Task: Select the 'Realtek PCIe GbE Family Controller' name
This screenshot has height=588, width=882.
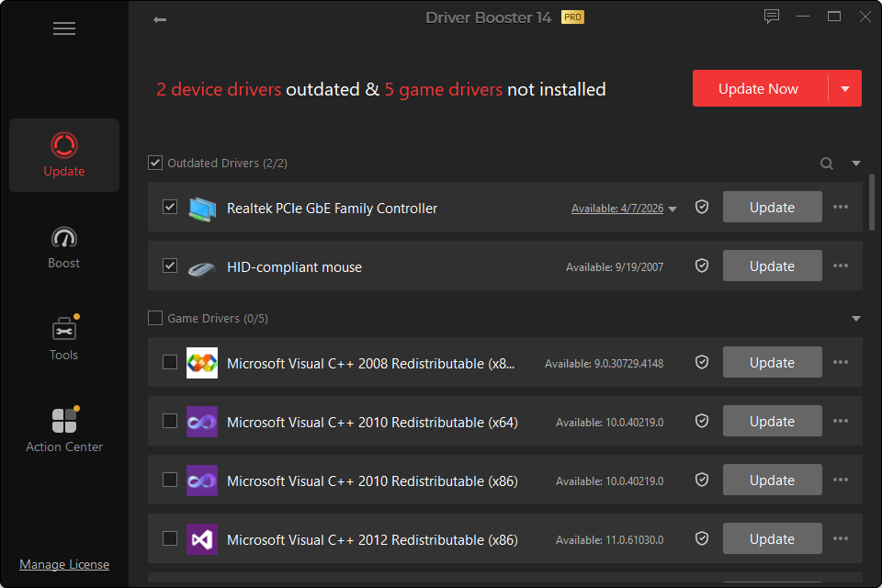Action: pyautogui.click(x=332, y=209)
